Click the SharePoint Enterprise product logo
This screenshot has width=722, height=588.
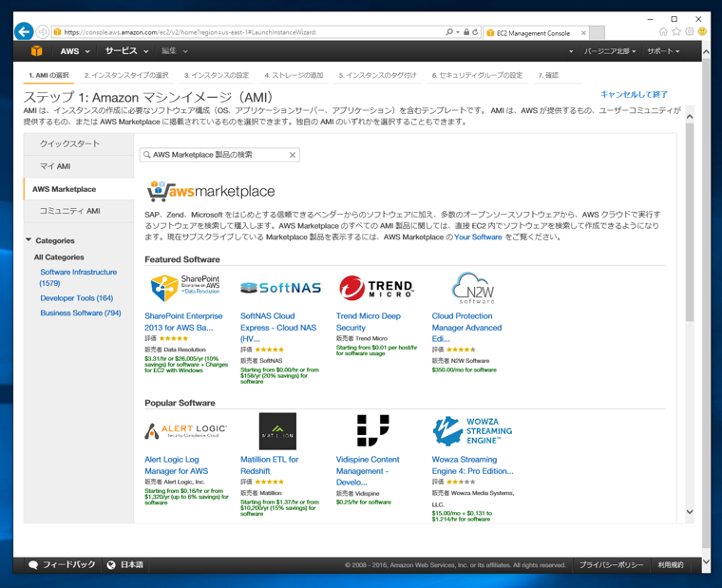click(185, 288)
